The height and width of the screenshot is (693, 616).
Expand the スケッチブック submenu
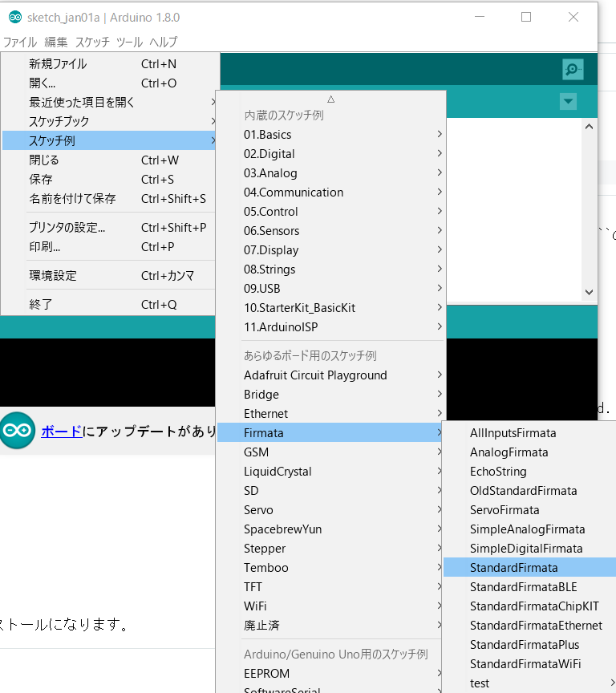click(x=109, y=121)
